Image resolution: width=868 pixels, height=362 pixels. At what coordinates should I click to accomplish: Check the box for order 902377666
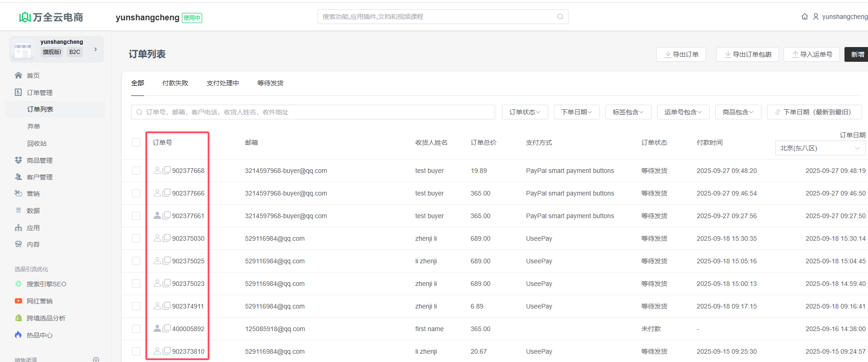coord(136,193)
